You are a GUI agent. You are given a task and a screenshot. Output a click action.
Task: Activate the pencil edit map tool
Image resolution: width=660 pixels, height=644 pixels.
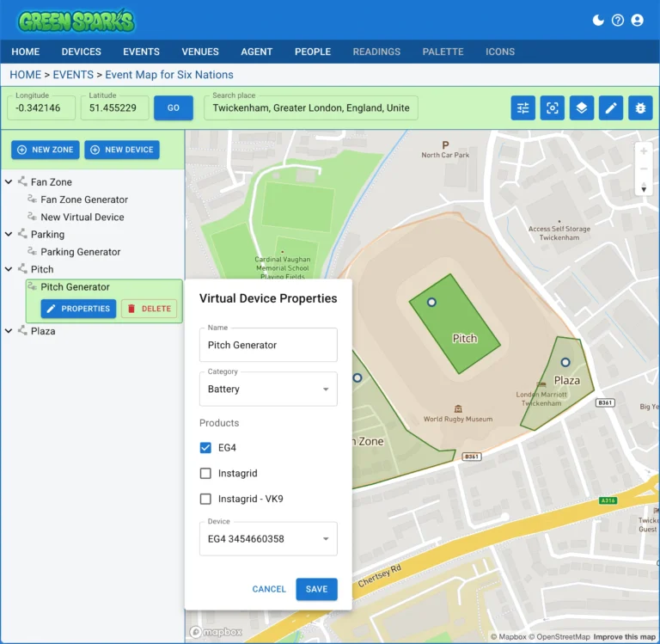click(611, 108)
